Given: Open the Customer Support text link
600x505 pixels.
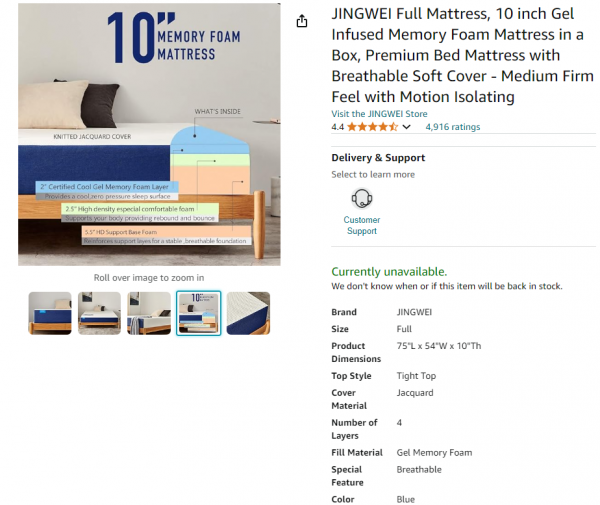Looking at the screenshot, I should 361,225.
